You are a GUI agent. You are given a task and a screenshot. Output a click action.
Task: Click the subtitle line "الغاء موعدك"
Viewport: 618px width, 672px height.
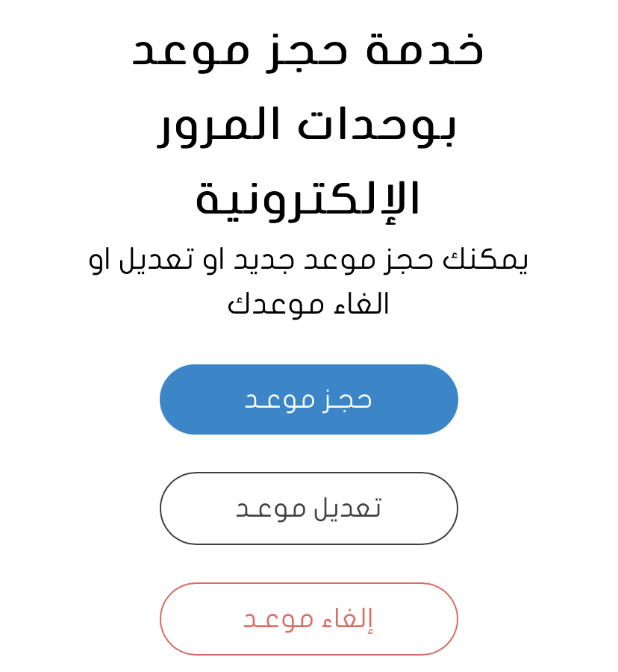[308, 304]
